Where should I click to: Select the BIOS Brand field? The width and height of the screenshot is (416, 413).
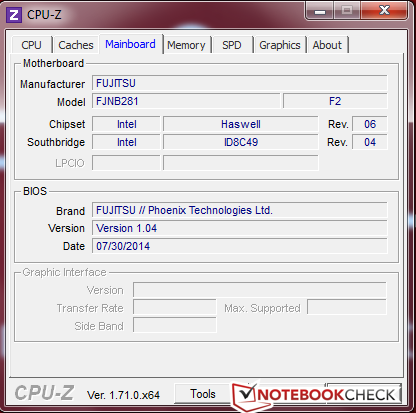tap(240, 210)
